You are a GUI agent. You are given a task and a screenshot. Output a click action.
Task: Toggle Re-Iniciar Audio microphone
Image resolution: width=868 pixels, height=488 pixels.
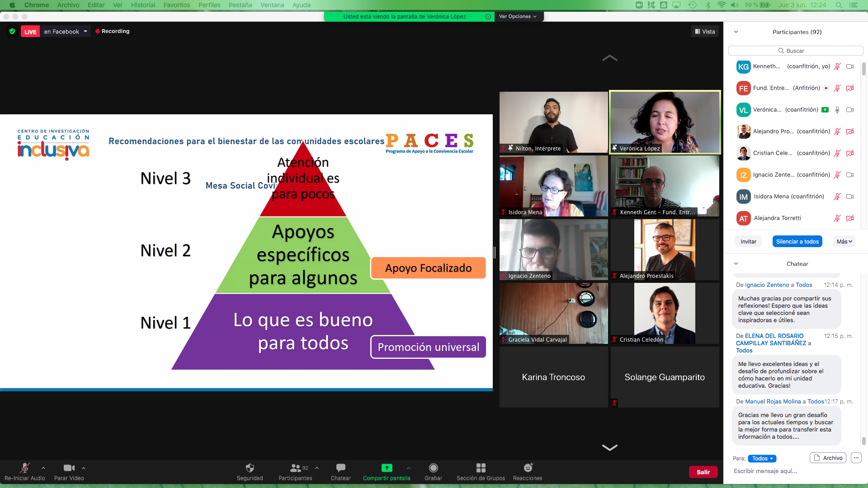click(24, 468)
